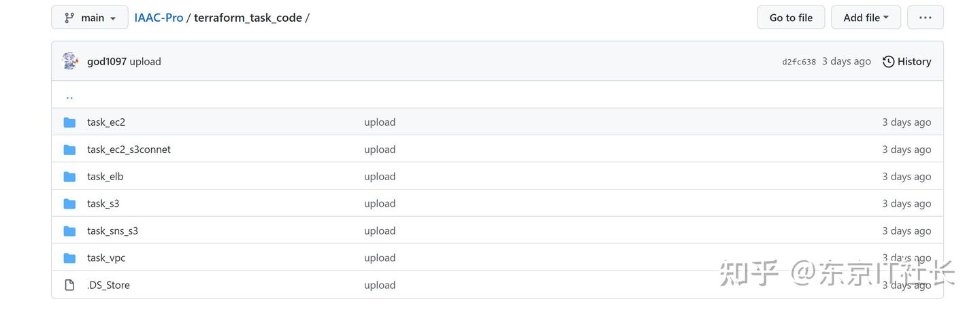The width and height of the screenshot is (980, 312).
Task: Click the task_vpc folder icon
Action: pyautogui.click(x=69, y=258)
